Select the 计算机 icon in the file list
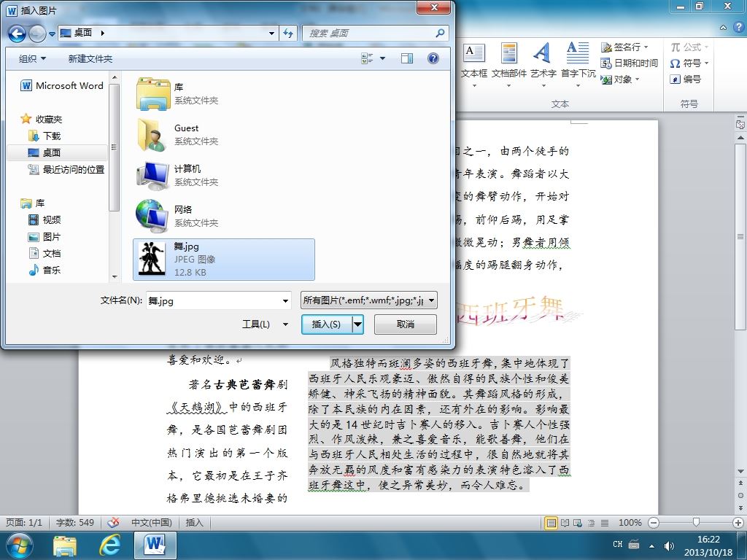747x560 pixels. coord(153,176)
